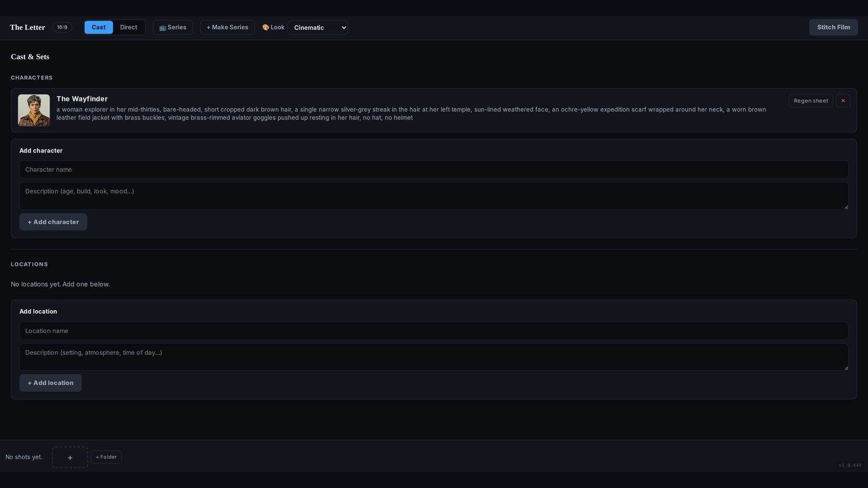Click 'No locations yet. Add one below.' text
This screenshot has height=488, width=868.
pos(60,284)
